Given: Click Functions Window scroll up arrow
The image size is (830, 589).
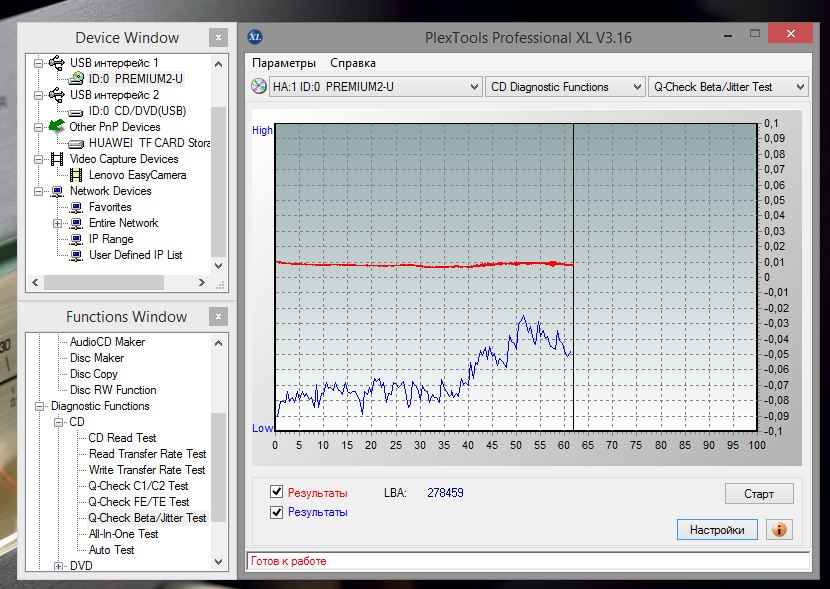Looking at the screenshot, I should point(219,343).
